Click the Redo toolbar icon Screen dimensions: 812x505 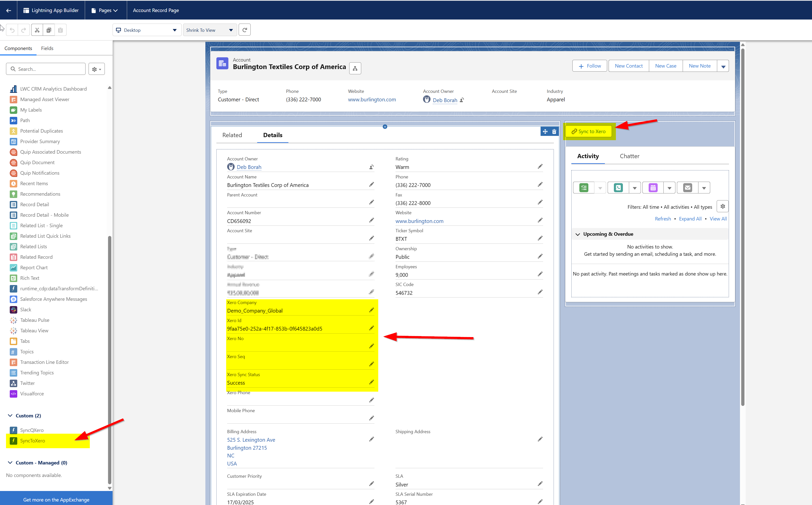tap(24, 30)
